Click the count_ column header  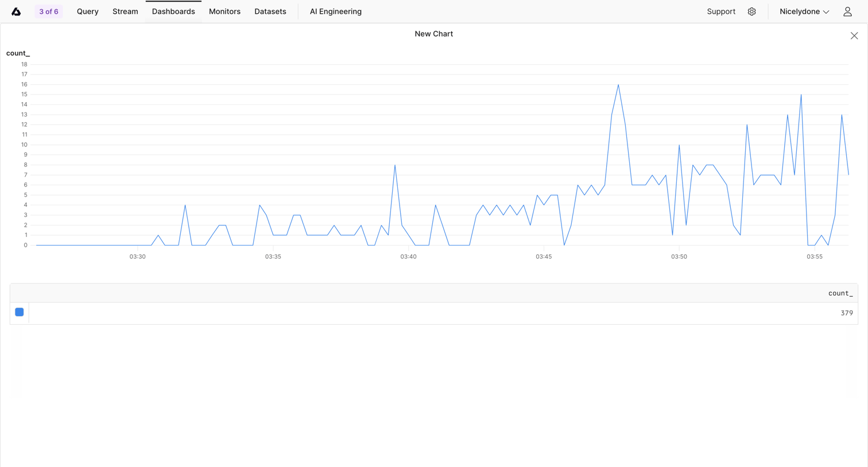pyautogui.click(x=840, y=293)
